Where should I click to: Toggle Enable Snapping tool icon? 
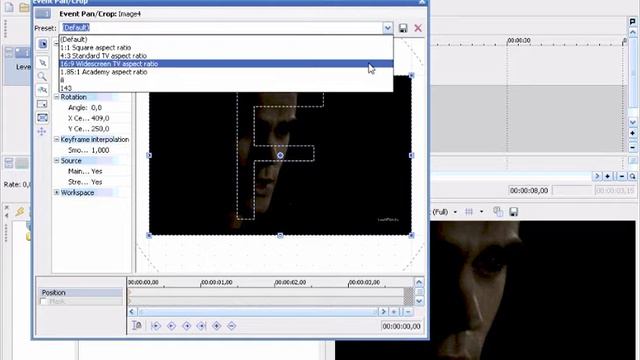click(42, 90)
